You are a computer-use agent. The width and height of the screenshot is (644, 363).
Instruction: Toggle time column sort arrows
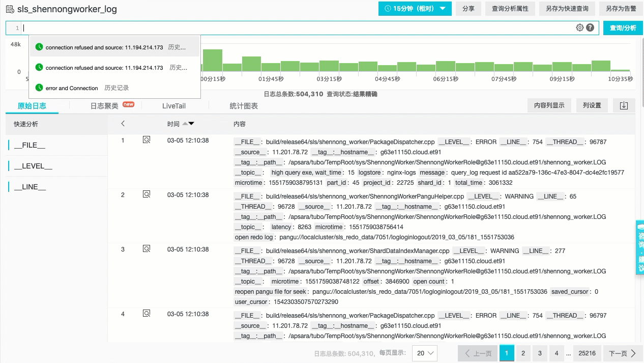[188, 124]
